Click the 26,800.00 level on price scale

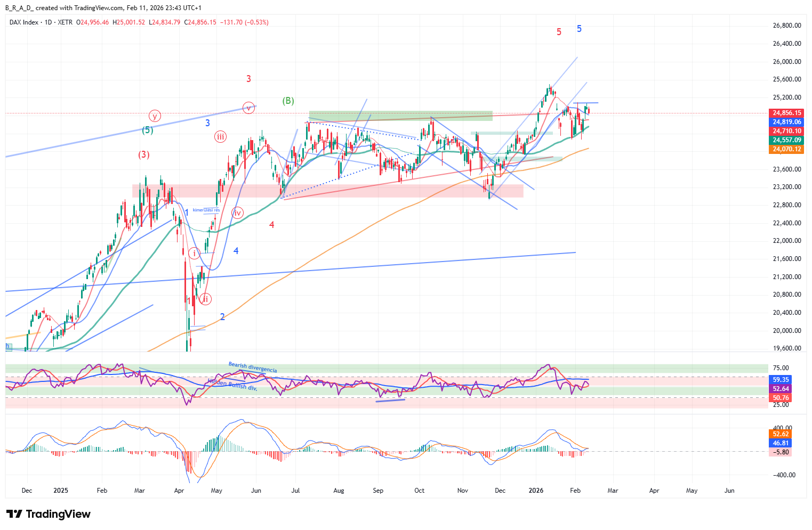point(787,26)
